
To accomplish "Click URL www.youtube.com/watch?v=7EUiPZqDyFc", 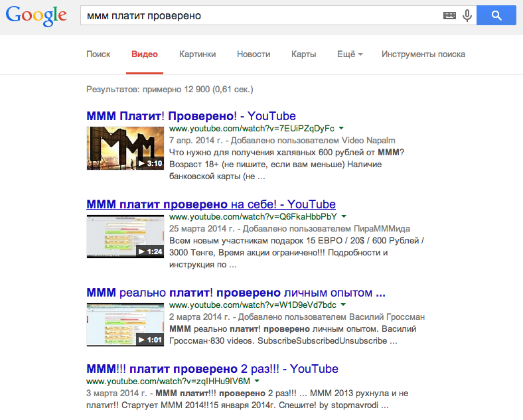I will [x=252, y=128].
